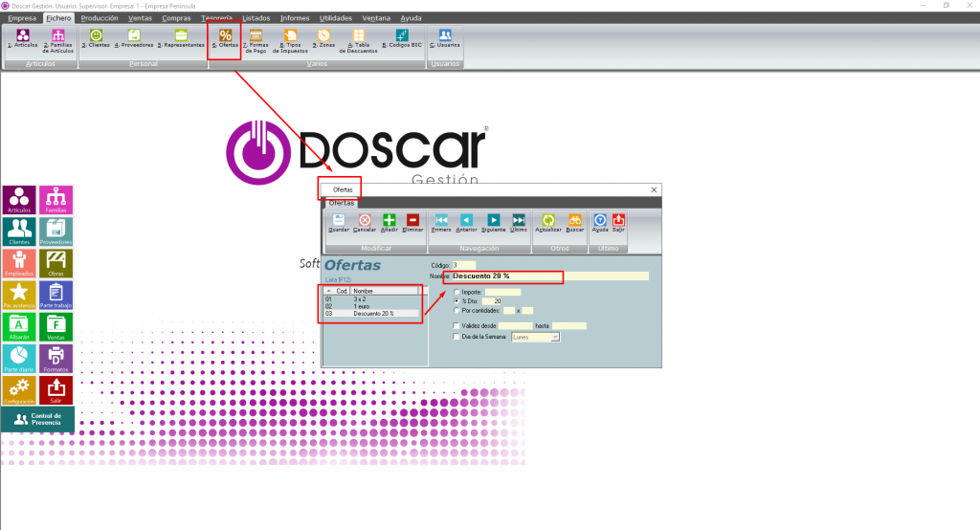Open Tipos de Impuestos from ribbon

pos(290,41)
